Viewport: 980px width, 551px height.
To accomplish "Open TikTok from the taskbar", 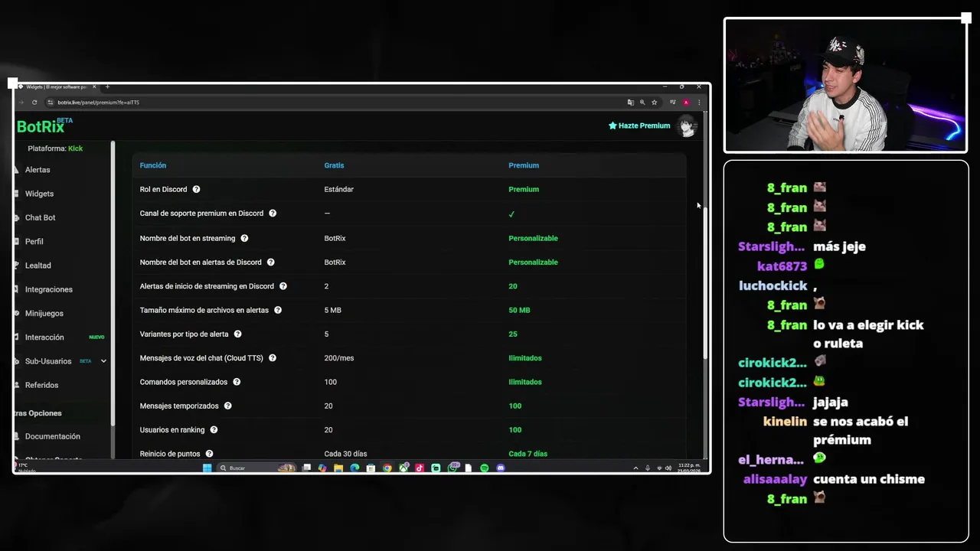I will tap(420, 468).
